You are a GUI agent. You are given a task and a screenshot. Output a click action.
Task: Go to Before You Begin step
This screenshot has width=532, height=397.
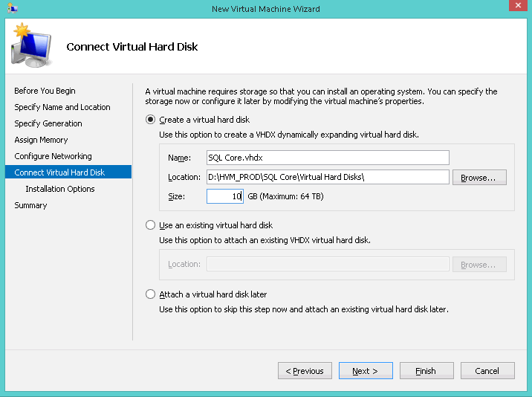coord(45,91)
